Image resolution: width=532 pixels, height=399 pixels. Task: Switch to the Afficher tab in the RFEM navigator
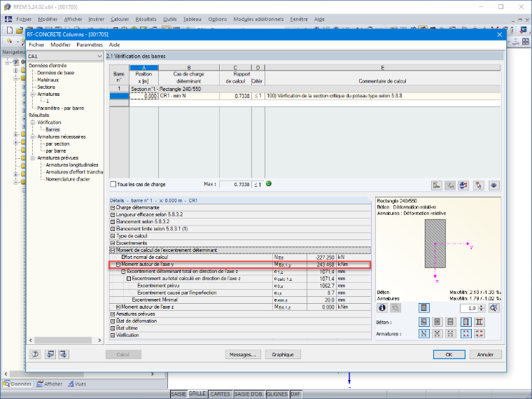tap(50, 384)
